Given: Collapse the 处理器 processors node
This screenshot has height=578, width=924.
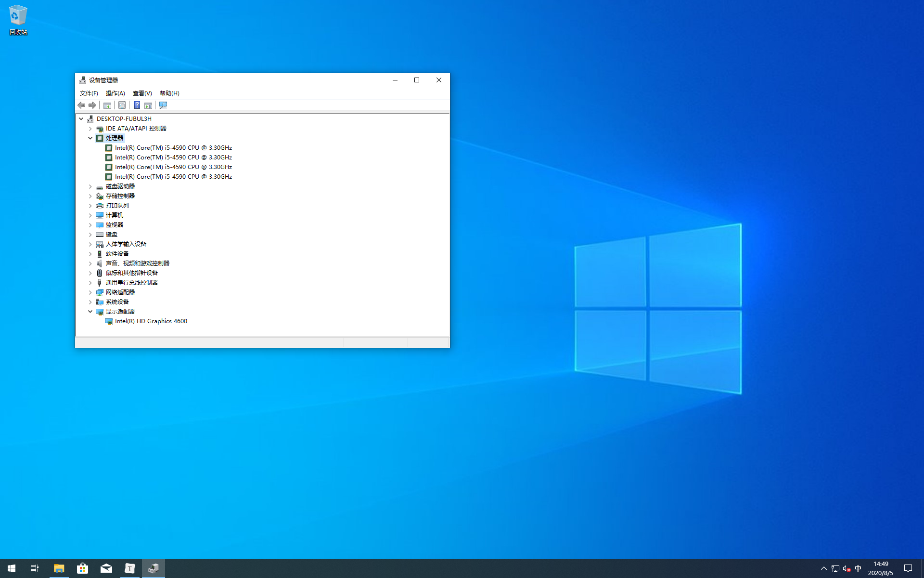Looking at the screenshot, I should pos(90,138).
